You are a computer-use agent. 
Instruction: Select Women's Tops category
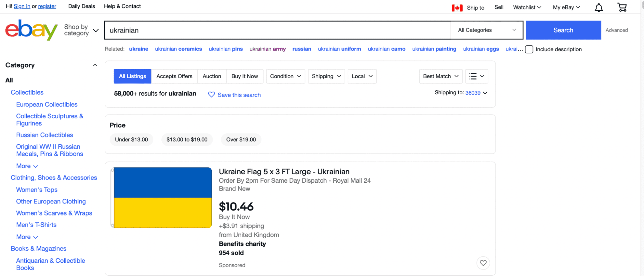pyautogui.click(x=37, y=190)
